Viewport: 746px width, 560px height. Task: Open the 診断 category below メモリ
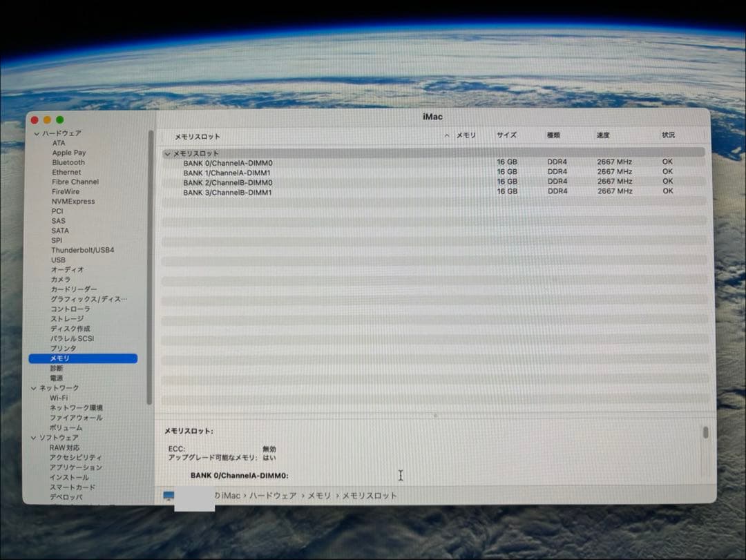pyautogui.click(x=57, y=368)
